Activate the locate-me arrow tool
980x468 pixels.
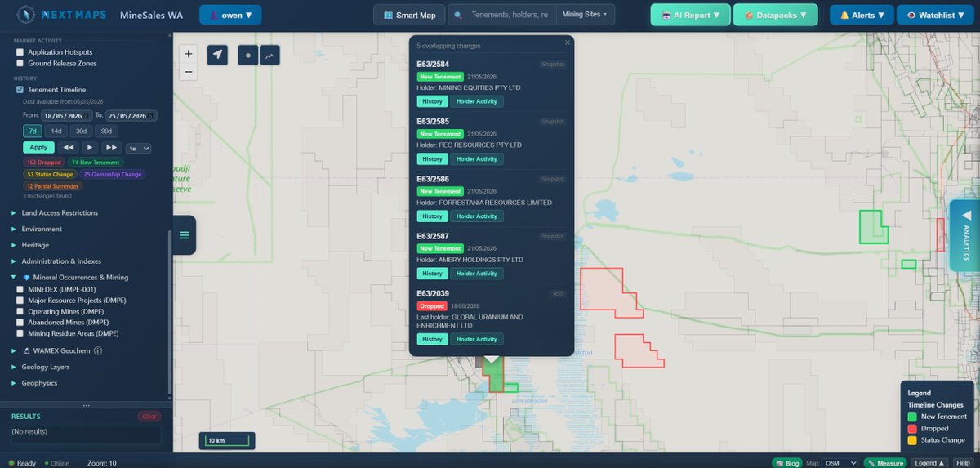coord(217,55)
